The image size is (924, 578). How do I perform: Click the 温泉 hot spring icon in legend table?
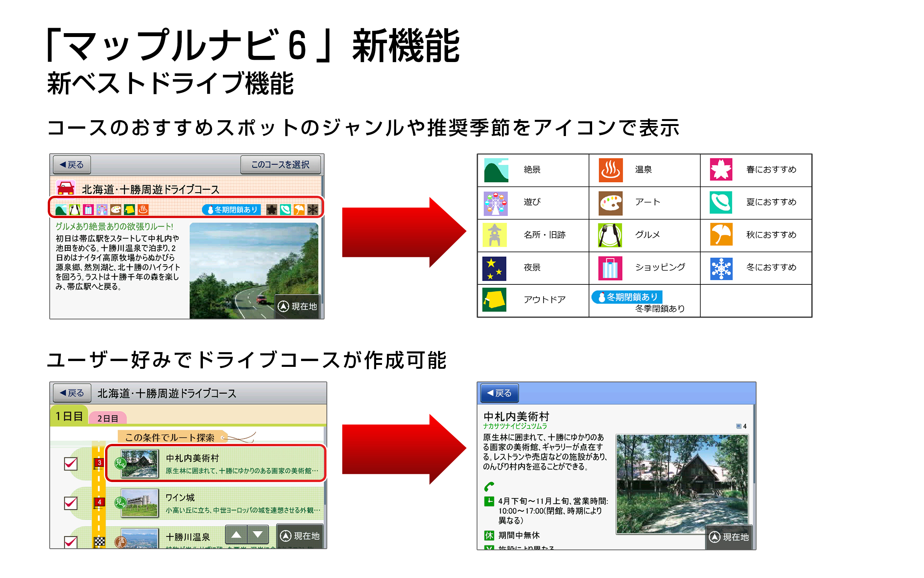[611, 170]
